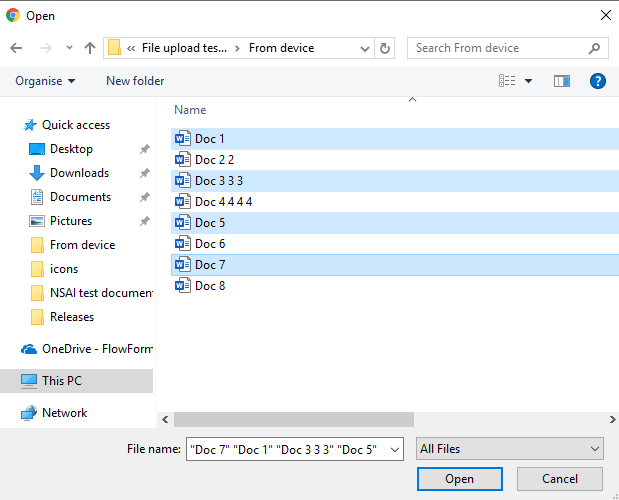This screenshot has height=500, width=619.
Task: Create a New folder
Action: (x=135, y=81)
